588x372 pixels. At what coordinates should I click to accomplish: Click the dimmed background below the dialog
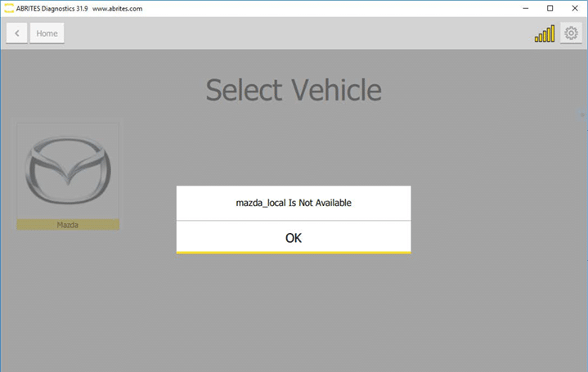[293, 319]
